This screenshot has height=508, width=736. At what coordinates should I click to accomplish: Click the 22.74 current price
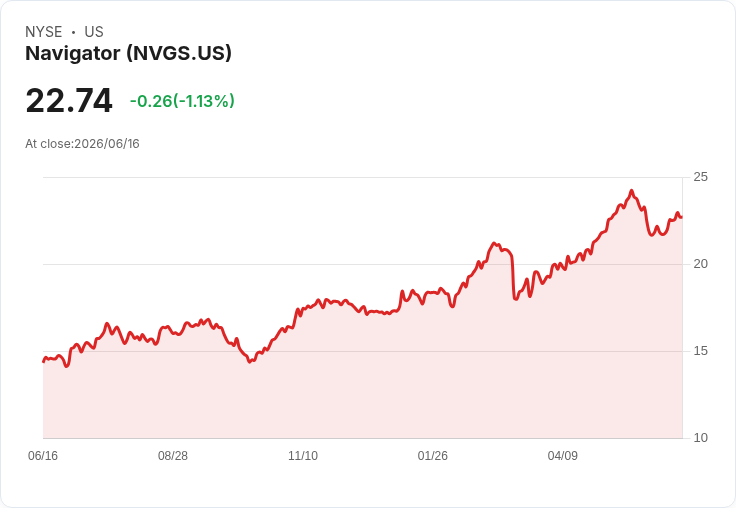69,100
